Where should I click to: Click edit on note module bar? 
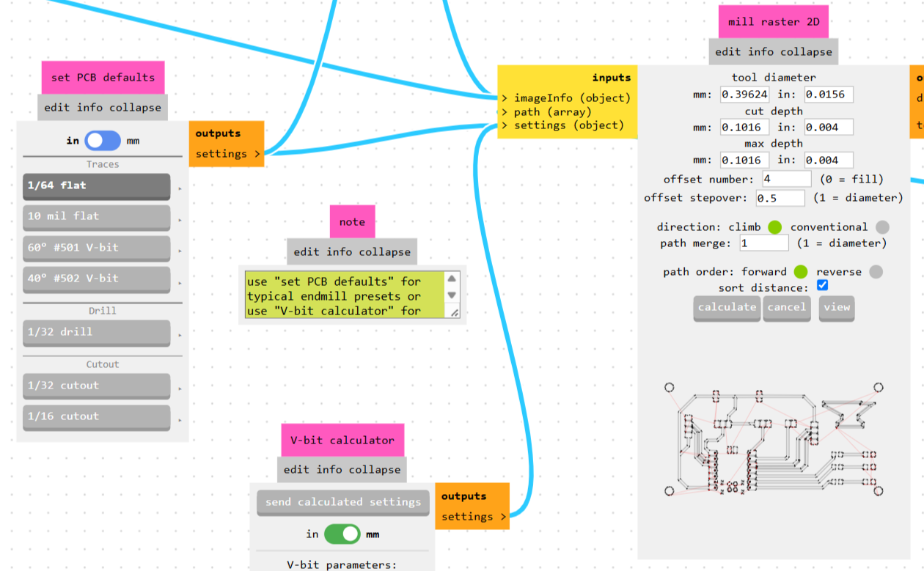(x=307, y=252)
